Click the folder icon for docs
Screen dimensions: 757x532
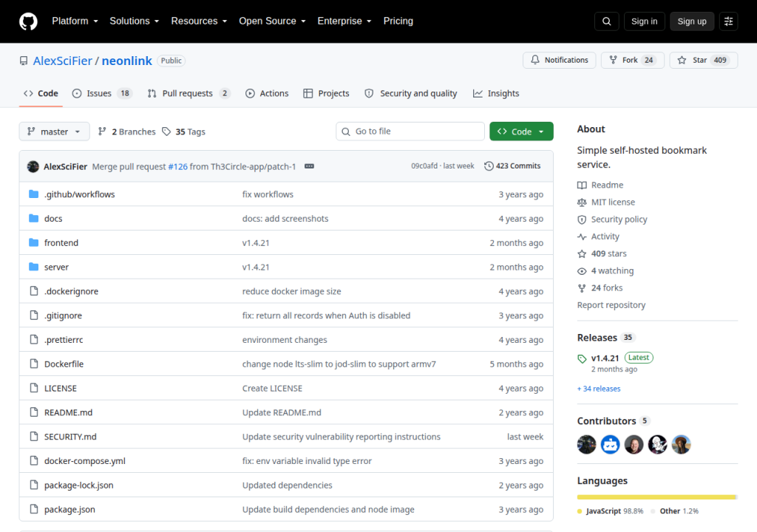coord(33,218)
